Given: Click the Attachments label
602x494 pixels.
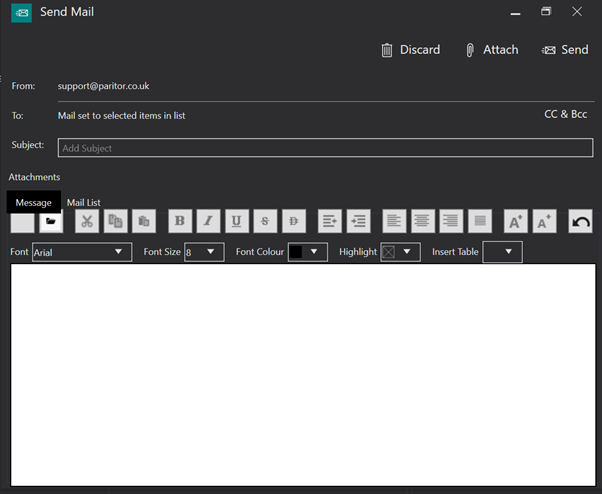Looking at the screenshot, I should (34, 177).
